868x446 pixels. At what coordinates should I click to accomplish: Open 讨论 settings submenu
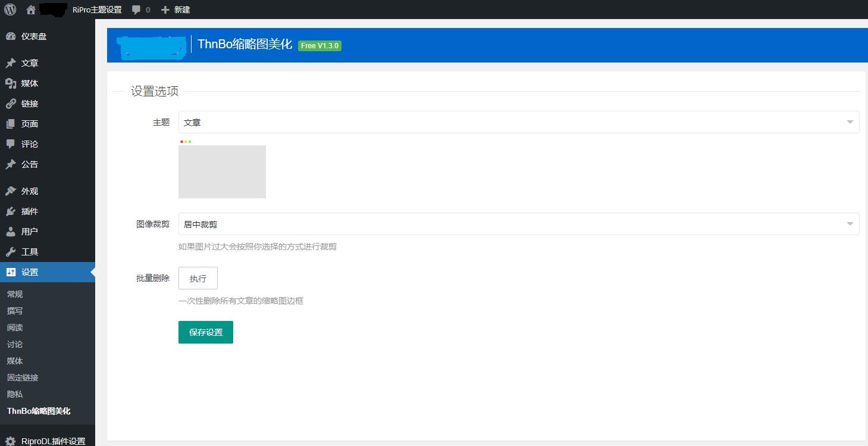(15, 344)
